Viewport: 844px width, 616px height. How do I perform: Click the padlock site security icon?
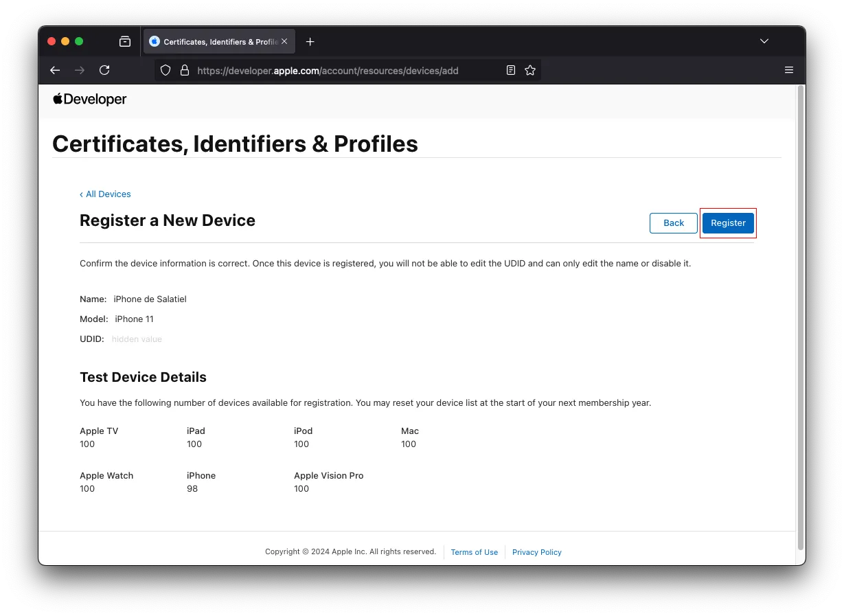tap(184, 70)
